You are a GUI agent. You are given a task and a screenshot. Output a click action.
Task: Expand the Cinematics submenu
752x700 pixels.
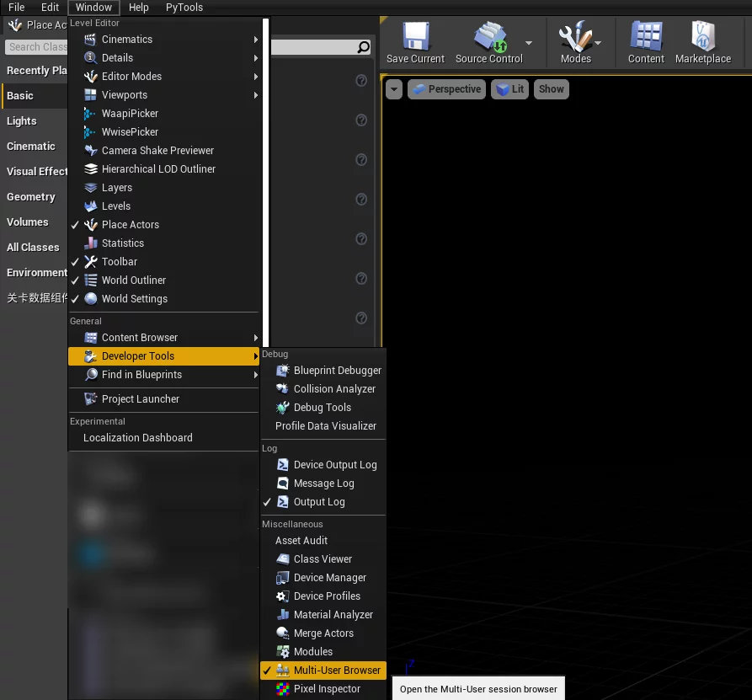(127, 40)
